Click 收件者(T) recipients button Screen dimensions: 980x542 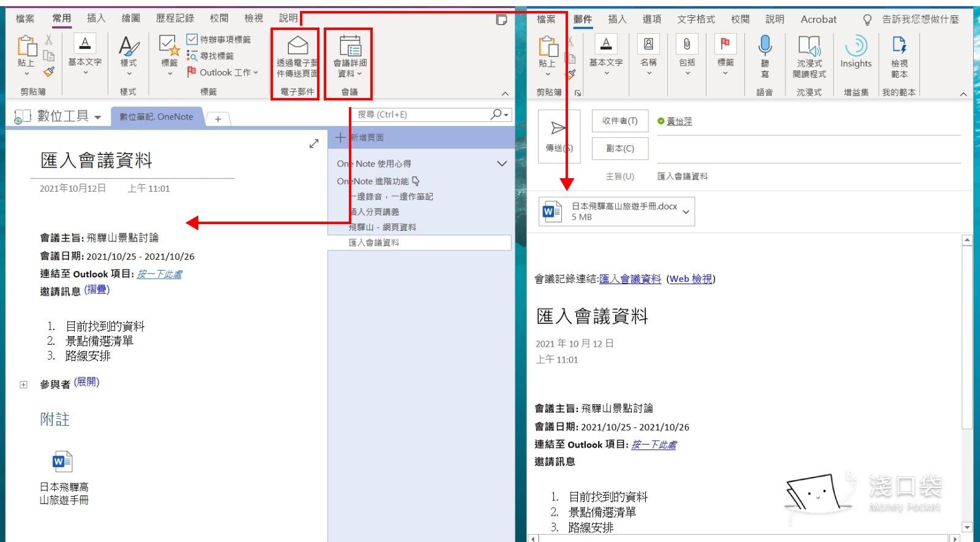point(620,121)
